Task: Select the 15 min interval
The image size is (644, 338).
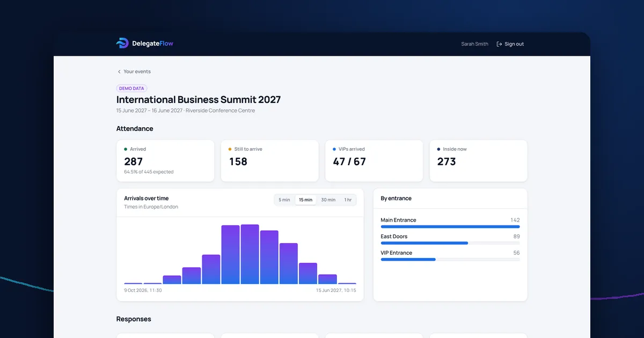Action: pyautogui.click(x=305, y=200)
